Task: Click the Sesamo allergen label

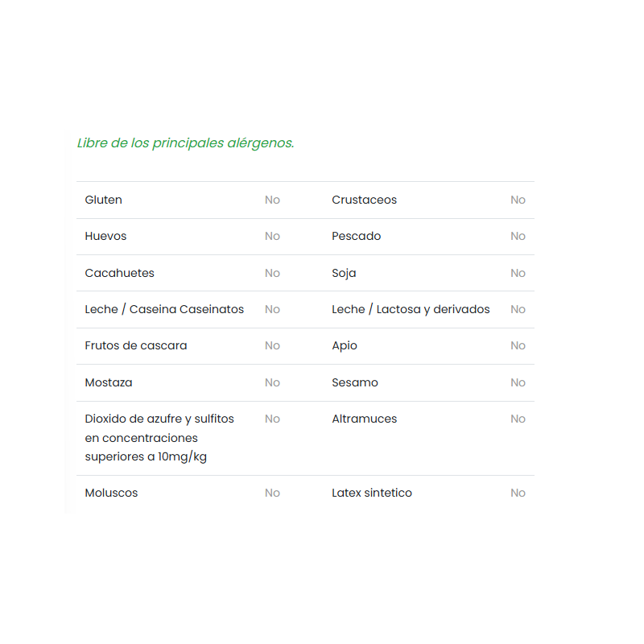Action: [x=355, y=382]
